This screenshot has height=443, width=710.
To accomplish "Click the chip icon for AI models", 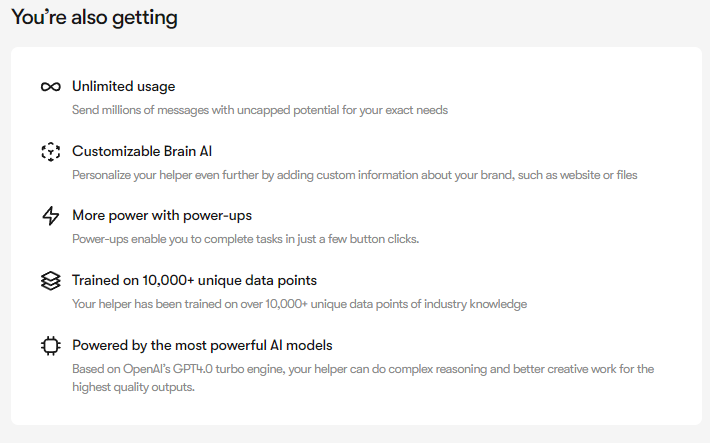I will click(x=50, y=346).
